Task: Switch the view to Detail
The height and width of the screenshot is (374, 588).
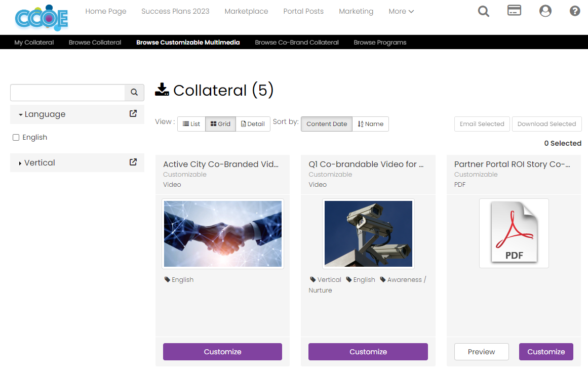Action: click(x=253, y=123)
